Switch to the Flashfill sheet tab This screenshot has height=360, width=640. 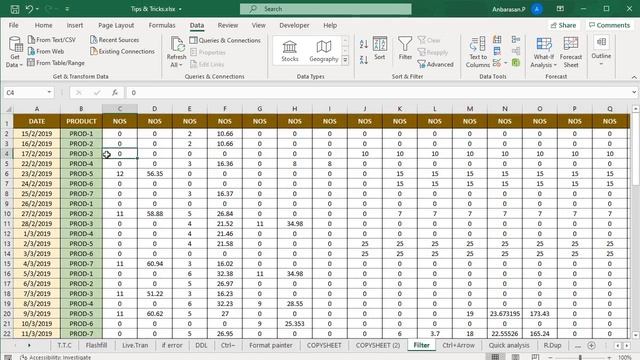96,345
